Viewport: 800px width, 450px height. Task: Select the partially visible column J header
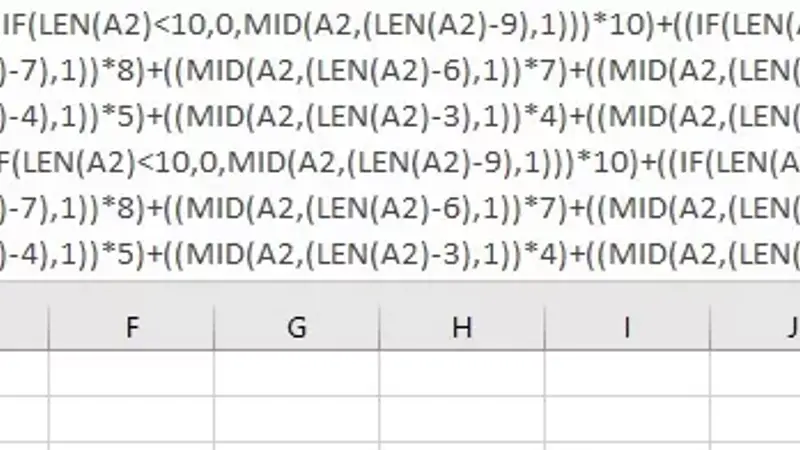tap(756, 327)
